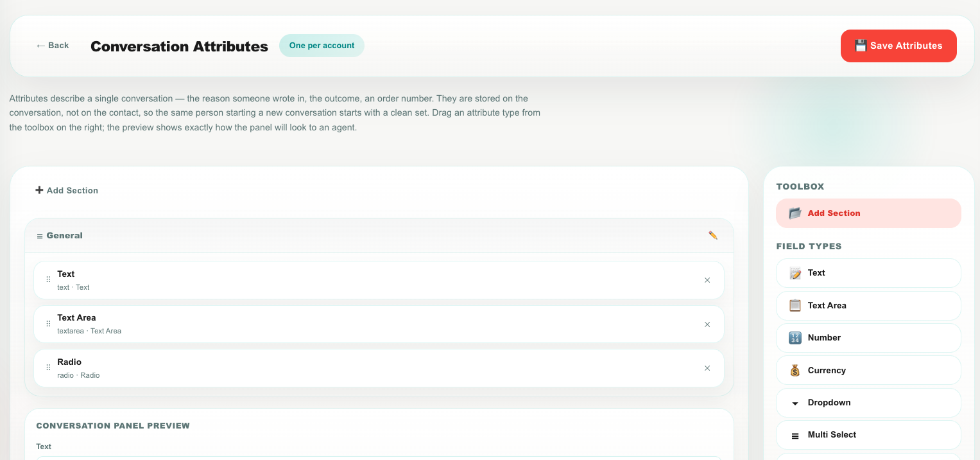Click the folder icon in toolbox Add Section
Screen dimensions: 980x460
point(795,213)
